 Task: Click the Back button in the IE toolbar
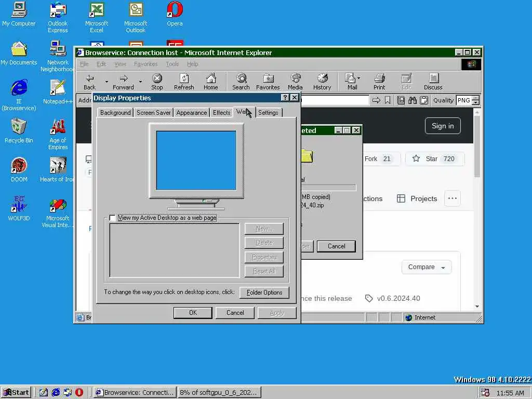click(x=89, y=82)
